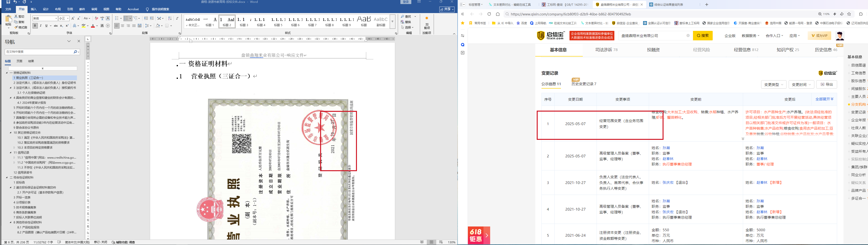Viewport: 868px width, 245px height.
Task: Open the 布局 ribbon tab
Action: [58, 9]
